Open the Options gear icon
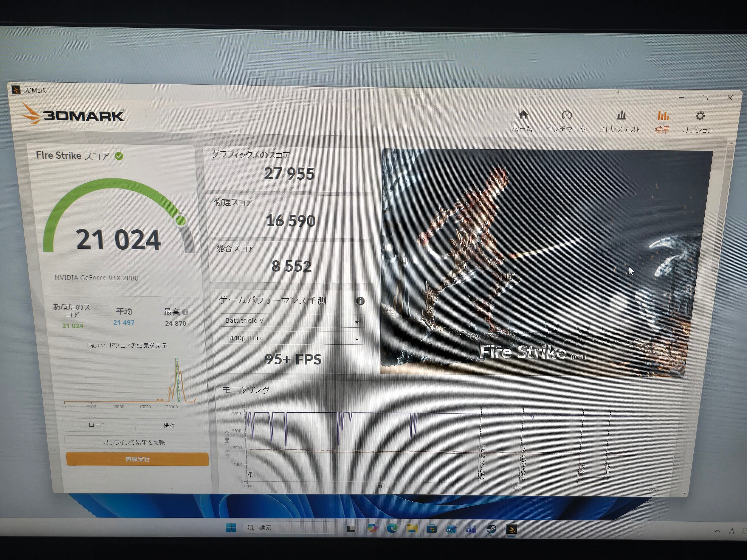Screen dimensions: 747x560 [x=700, y=116]
